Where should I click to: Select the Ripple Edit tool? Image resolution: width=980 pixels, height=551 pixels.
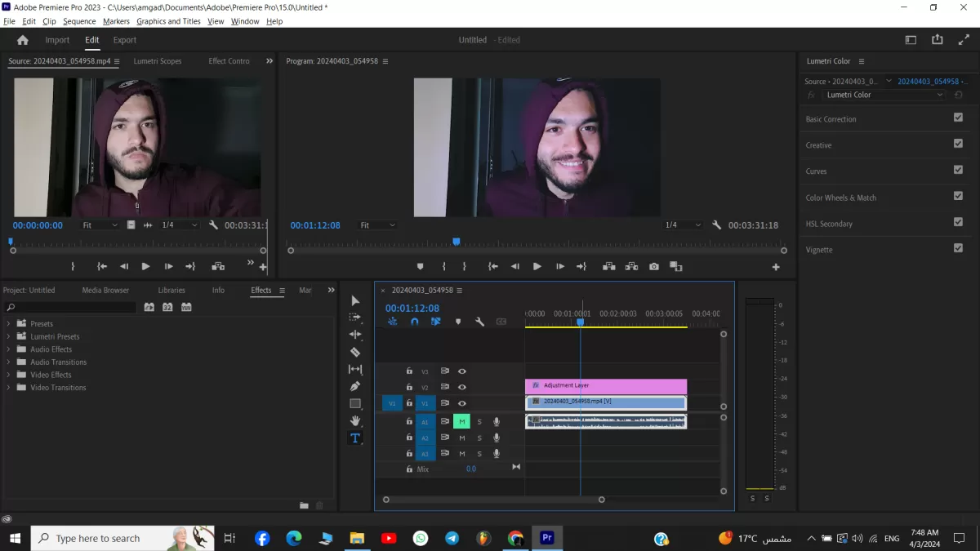(x=355, y=335)
